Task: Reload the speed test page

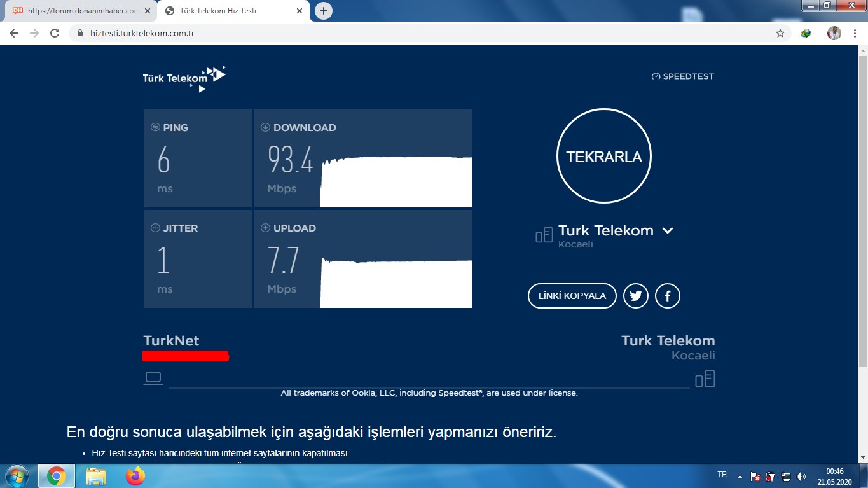Action: coord(55,33)
